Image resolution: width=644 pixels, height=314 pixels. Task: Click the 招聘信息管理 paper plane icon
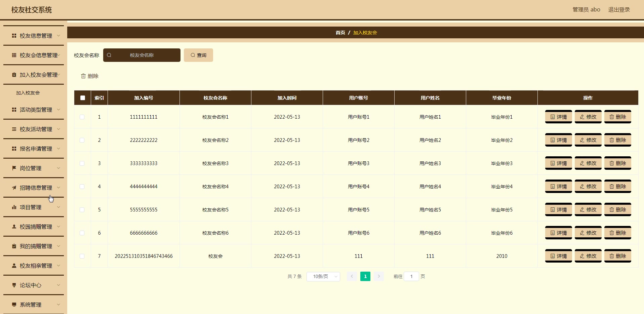coord(14,188)
